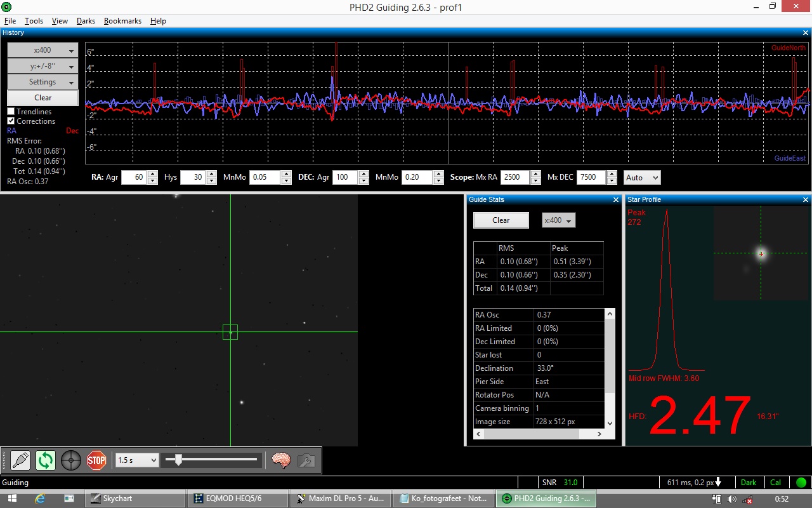Viewport: 812px width, 508px height.
Task: Click the crosshair guide button
Action: coord(71,460)
